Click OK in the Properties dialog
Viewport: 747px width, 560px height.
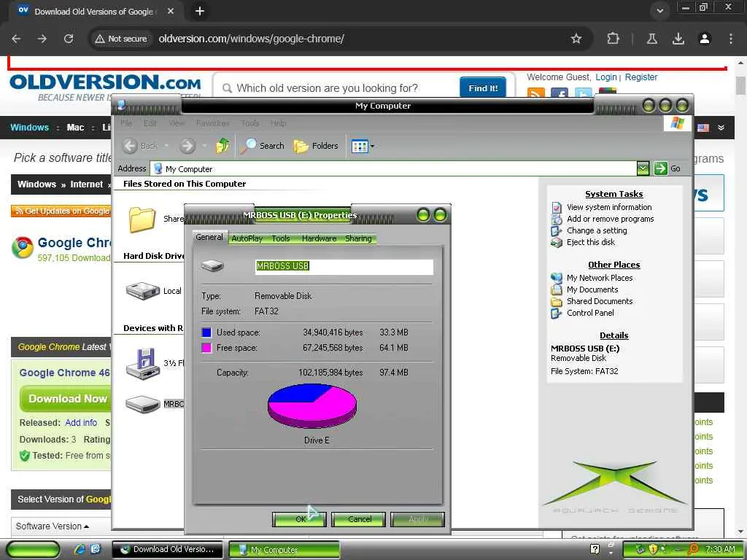pyautogui.click(x=299, y=519)
